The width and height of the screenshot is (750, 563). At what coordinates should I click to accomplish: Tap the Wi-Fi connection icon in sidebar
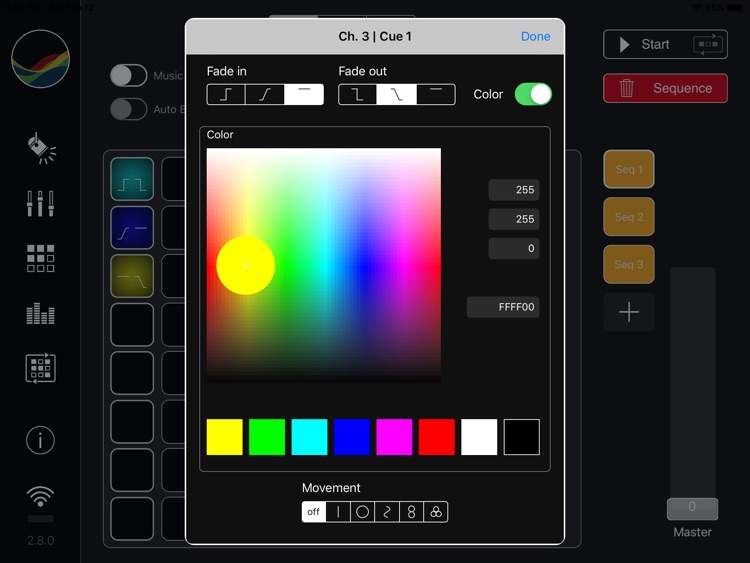point(40,497)
